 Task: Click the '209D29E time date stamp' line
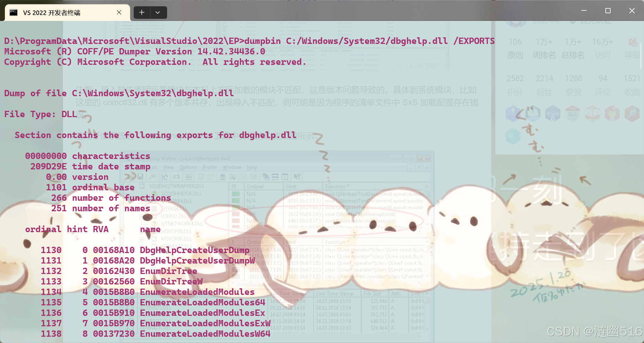point(91,167)
